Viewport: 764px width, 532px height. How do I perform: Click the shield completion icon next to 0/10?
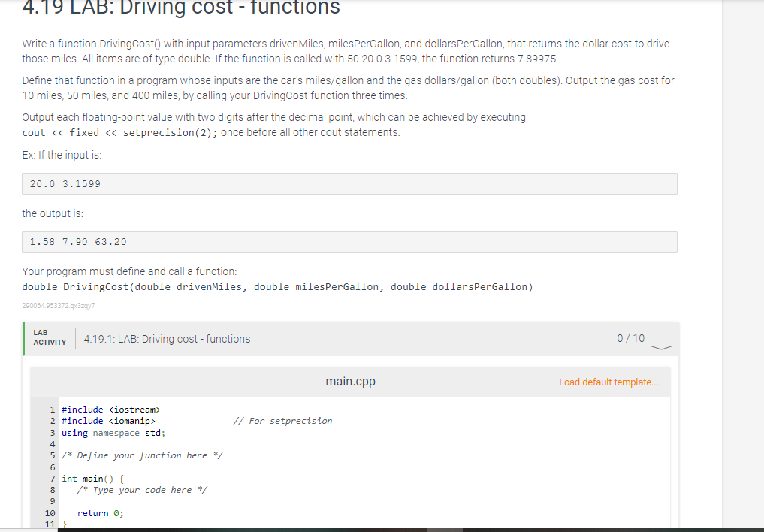click(x=661, y=338)
